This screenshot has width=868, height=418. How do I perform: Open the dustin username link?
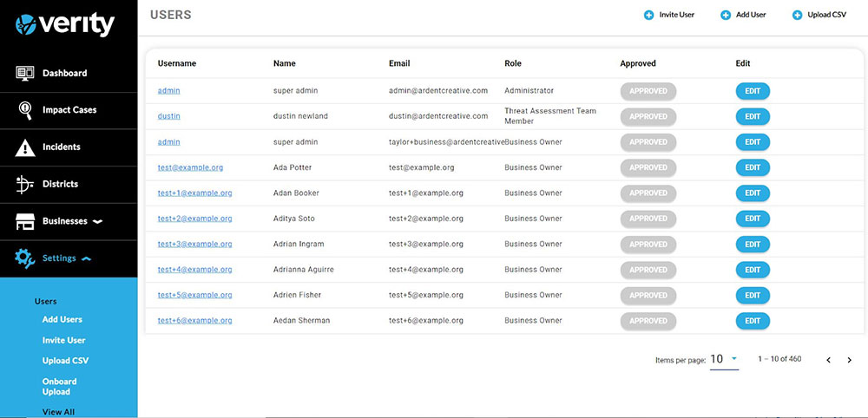click(x=169, y=116)
